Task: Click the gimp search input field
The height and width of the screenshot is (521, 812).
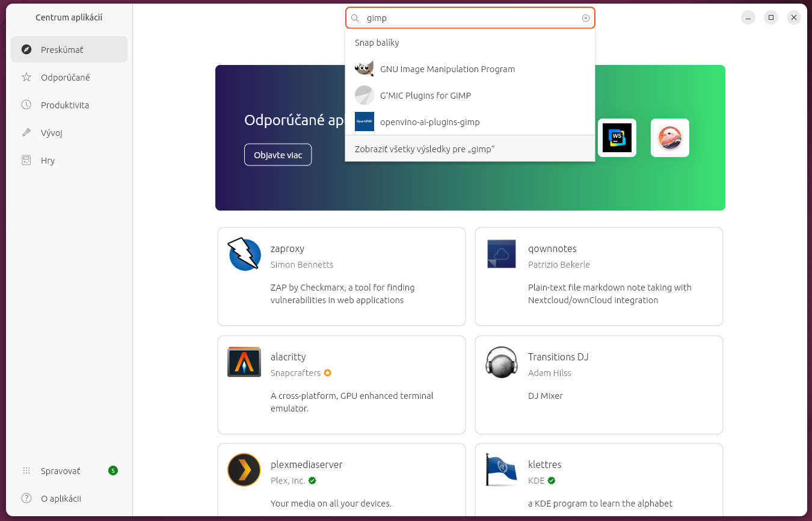Action: (470, 18)
